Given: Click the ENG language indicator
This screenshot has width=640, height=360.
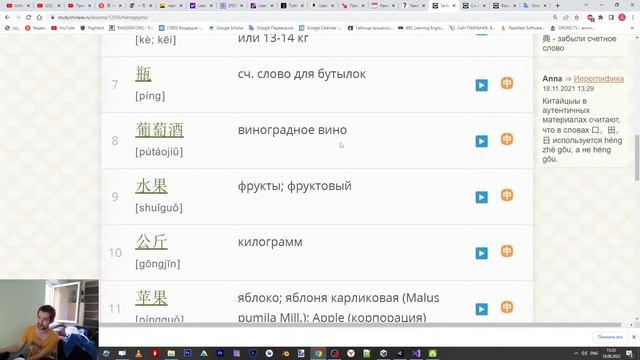Looking at the screenshot, I should (594, 353).
